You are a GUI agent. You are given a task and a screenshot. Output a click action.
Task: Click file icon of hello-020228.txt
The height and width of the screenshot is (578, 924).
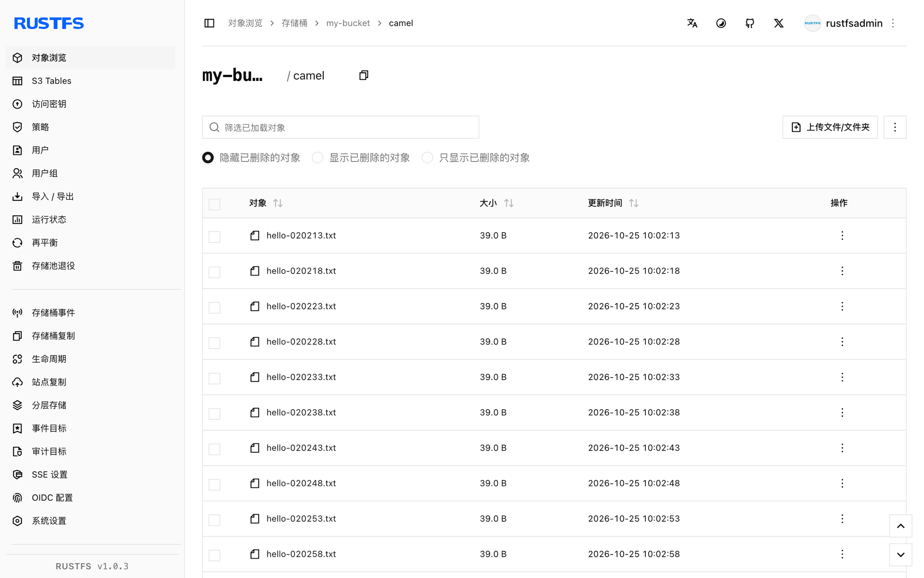click(255, 342)
